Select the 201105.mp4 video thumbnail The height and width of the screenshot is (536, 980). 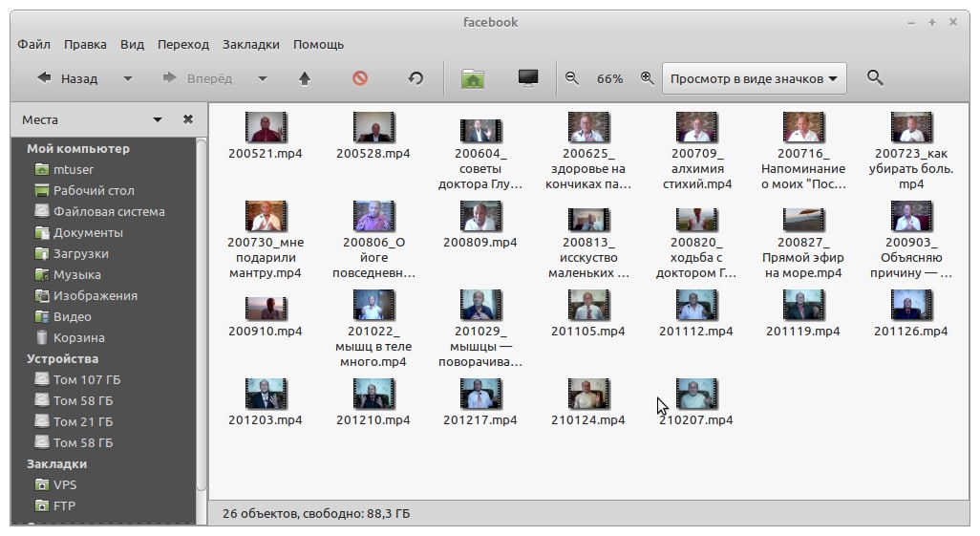588,305
